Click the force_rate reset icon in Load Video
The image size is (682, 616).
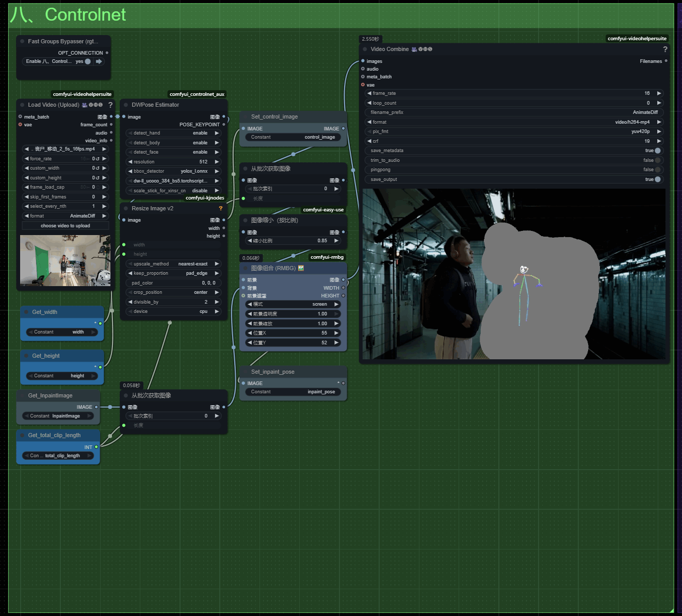coord(98,159)
